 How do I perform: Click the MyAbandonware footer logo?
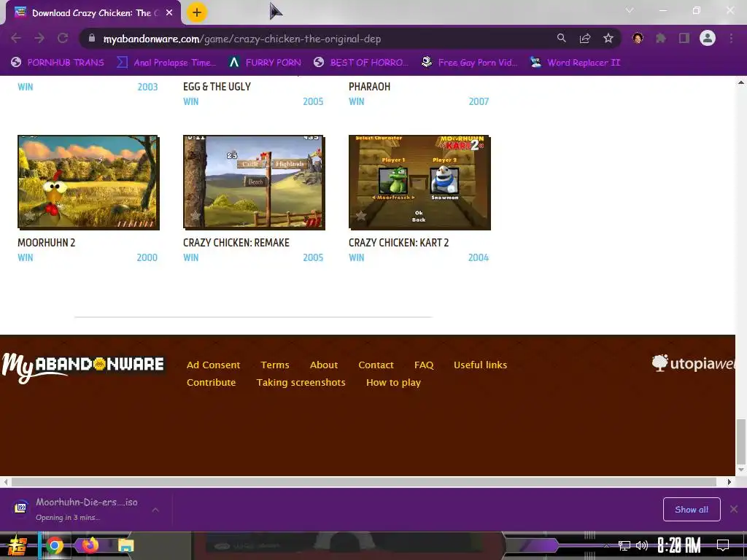click(x=83, y=367)
